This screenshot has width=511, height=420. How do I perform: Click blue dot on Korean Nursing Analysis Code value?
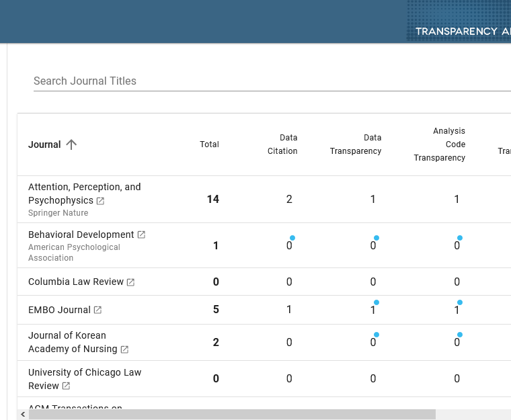click(x=460, y=335)
